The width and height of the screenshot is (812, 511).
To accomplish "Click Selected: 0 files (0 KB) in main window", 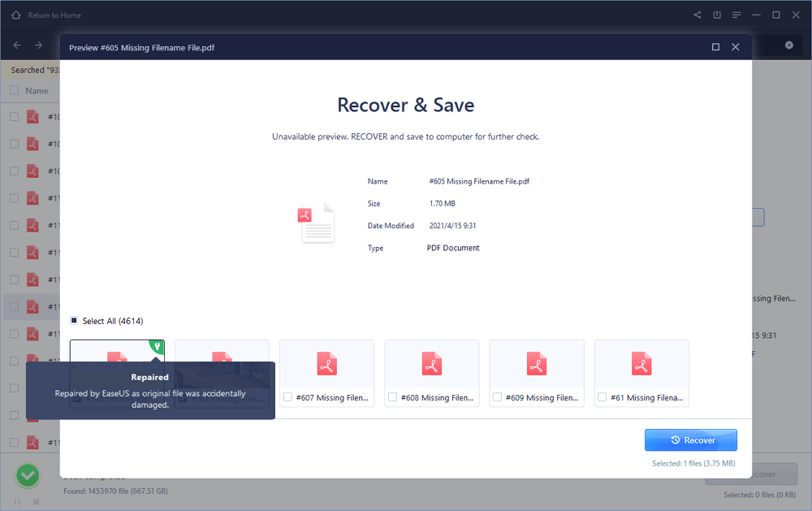I will click(x=760, y=495).
